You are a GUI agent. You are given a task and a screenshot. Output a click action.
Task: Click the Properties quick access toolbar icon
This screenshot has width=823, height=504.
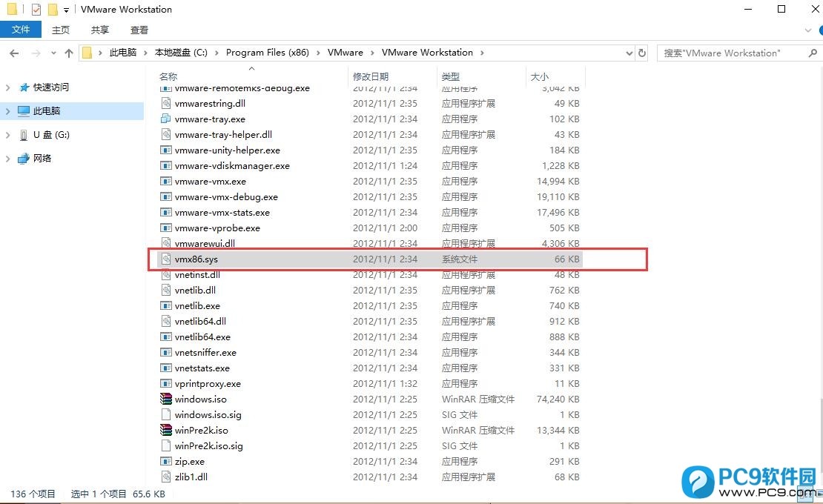pos(36,10)
